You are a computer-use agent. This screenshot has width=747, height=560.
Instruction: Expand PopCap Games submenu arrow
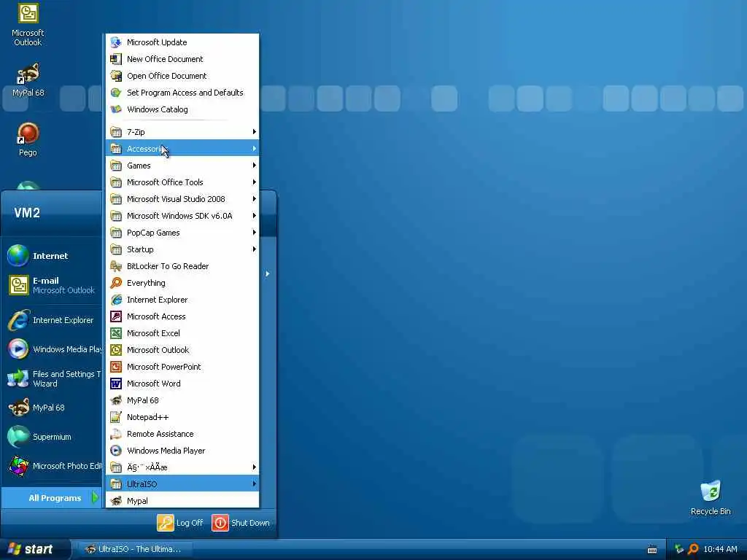point(254,233)
